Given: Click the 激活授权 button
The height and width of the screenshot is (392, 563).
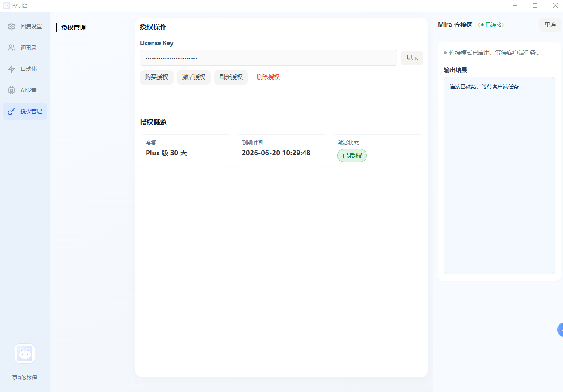Looking at the screenshot, I should click(194, 77).
